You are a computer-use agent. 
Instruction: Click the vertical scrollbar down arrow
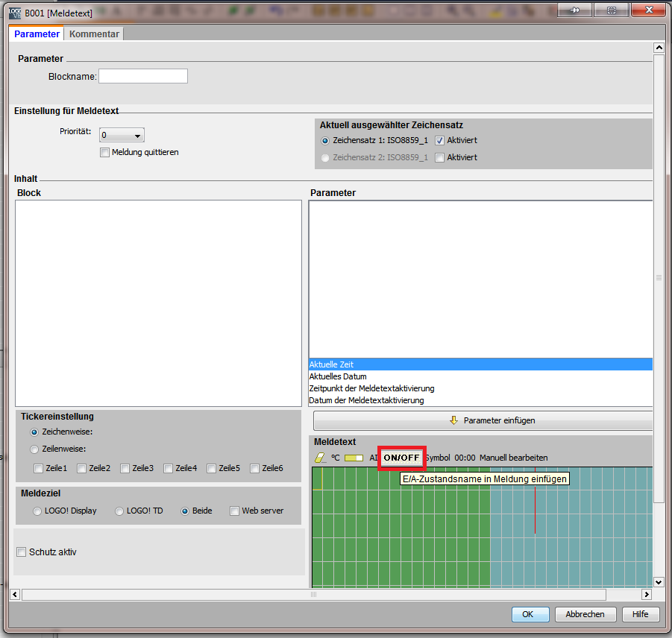pos(659,581)
